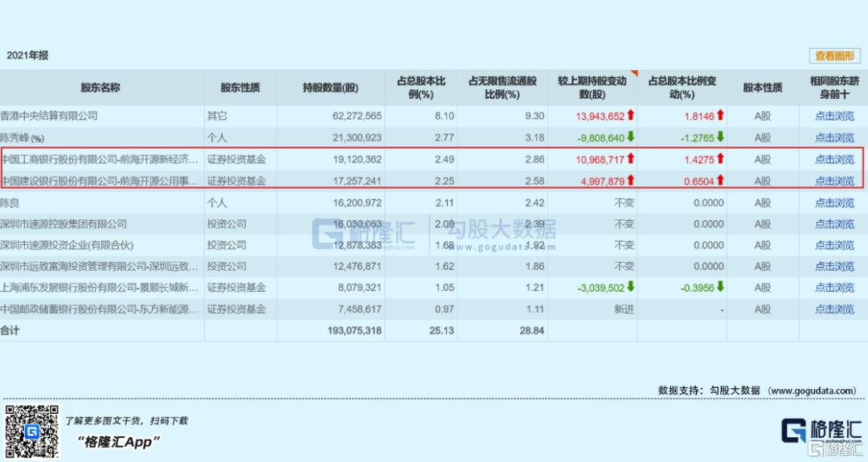Viewport: 868px width, 462px height.
Task: Click the 占总股本比例(%) column header
Action: click(420, 88)
